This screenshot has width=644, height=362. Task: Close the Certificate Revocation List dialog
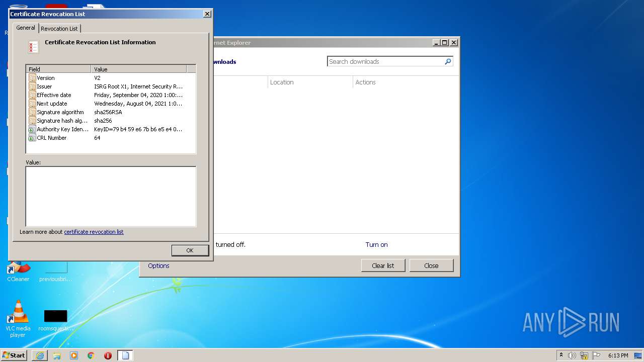coord(207,14)
